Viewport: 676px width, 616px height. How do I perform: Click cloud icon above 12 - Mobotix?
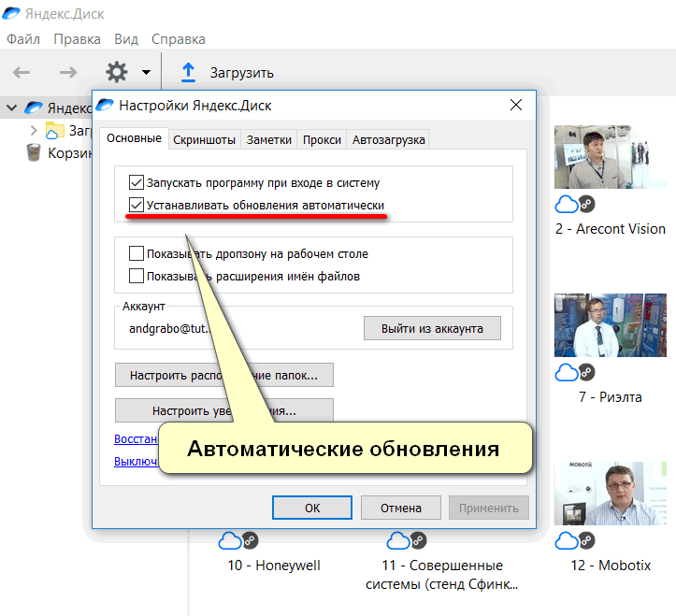click(x=566, y=540)
